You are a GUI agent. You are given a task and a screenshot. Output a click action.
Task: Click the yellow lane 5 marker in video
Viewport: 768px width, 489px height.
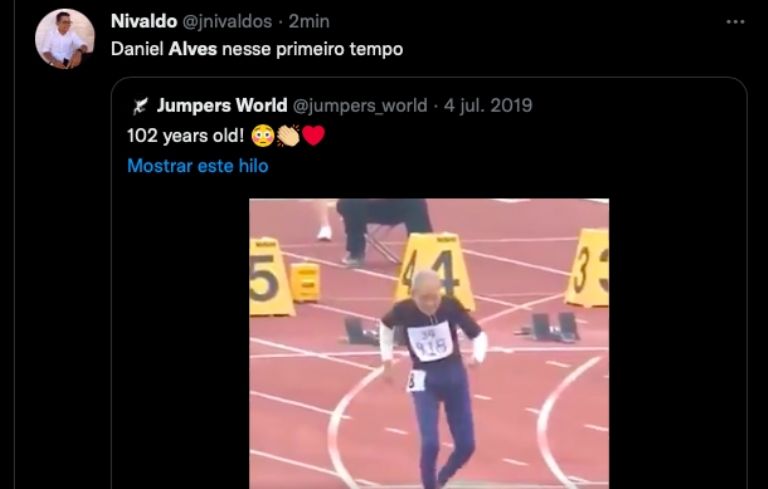tap(271, 277)
